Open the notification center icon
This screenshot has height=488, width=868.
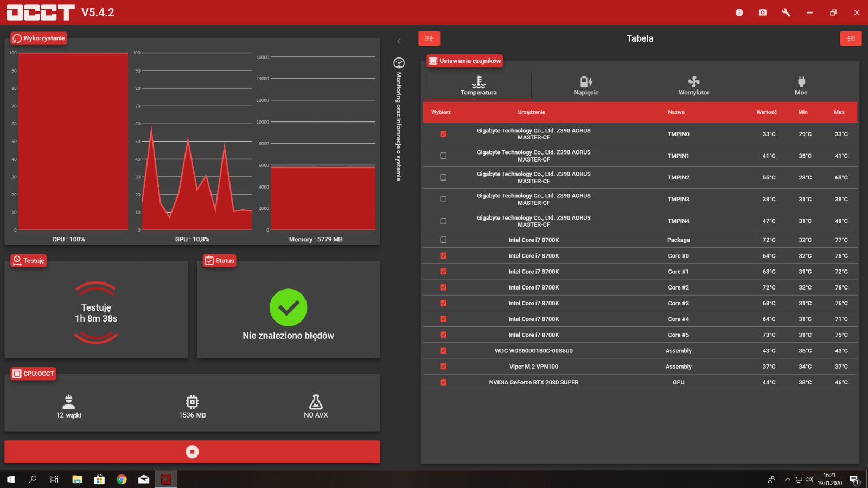click(854, 479)
